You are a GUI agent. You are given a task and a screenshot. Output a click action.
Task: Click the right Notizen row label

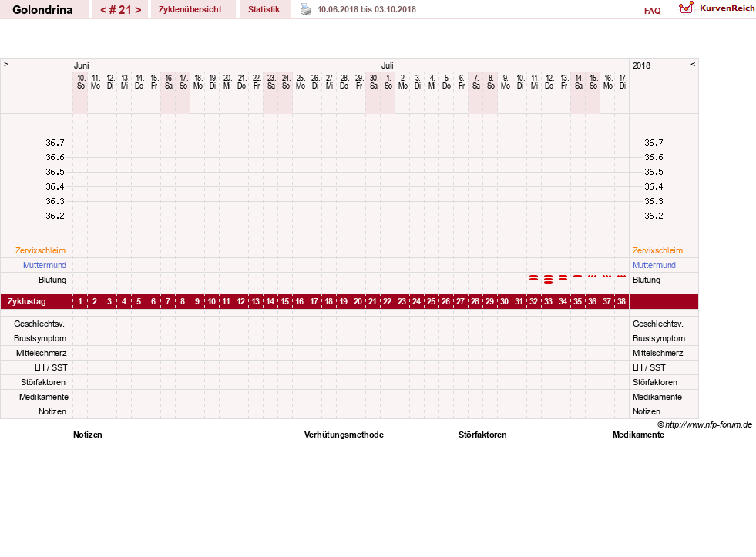[646, 411]
